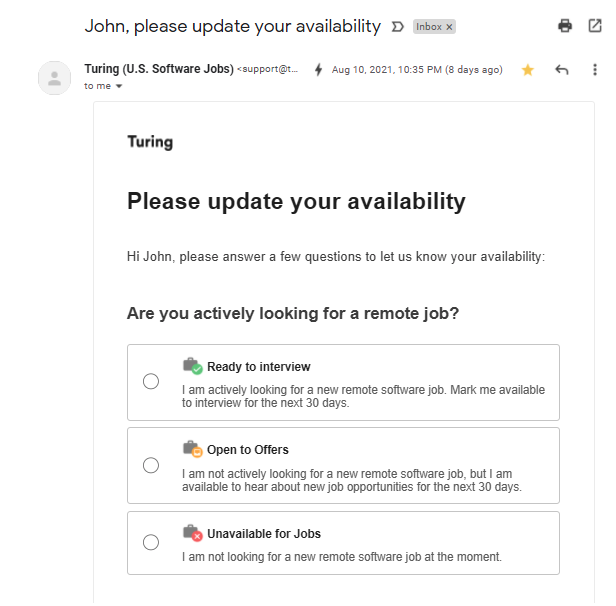Print this email with the printer icon
616x606 pixels.
click(565, 26)
